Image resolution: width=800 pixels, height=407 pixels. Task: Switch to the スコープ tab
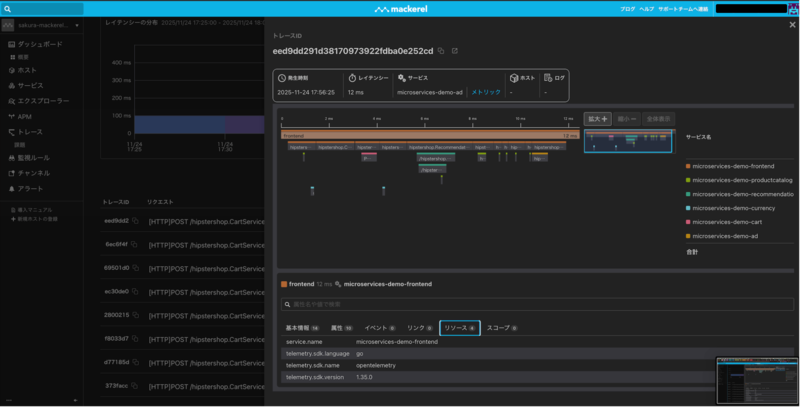[x=502, y=328]
